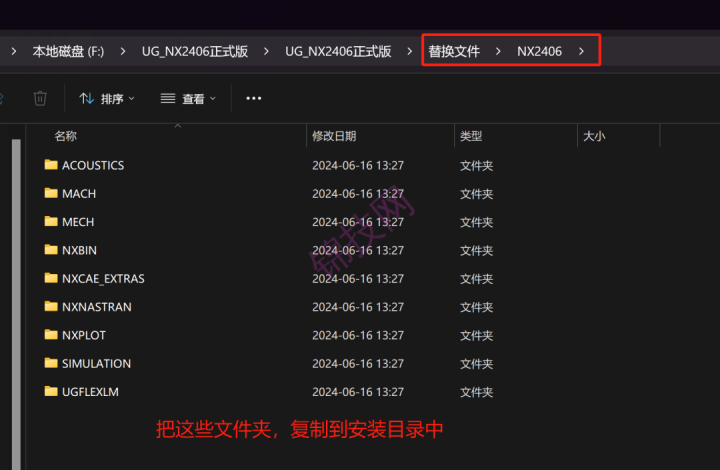Image resolution: width=720 pixels, height=470 pixels.
Task: Sort by 类型 column header
Action: (471, 136)
